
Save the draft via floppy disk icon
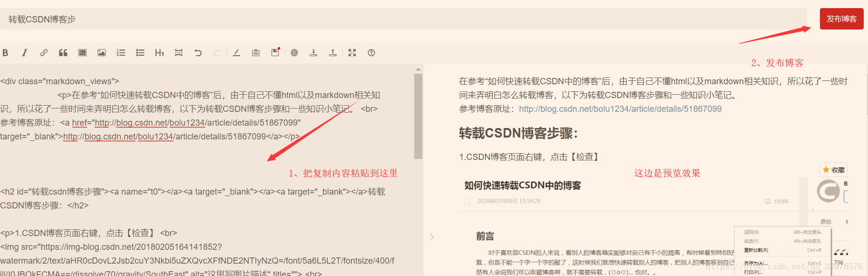(x=275, y=52)
